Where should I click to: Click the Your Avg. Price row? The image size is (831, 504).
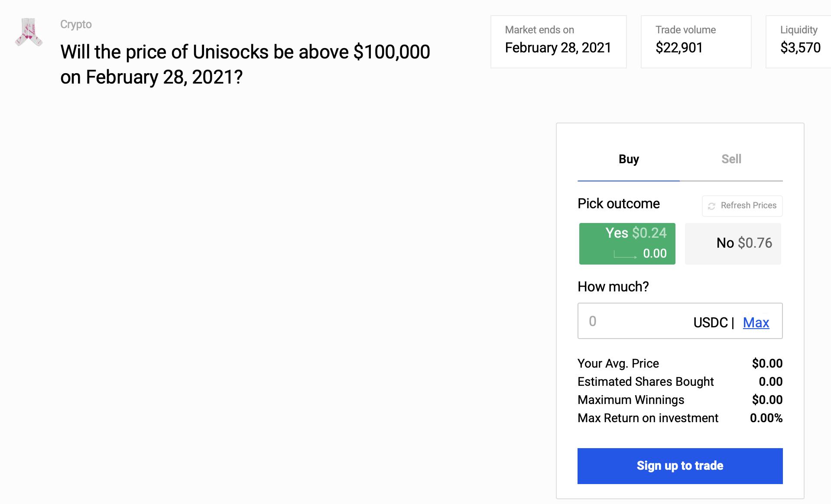(x=679, y=363)
